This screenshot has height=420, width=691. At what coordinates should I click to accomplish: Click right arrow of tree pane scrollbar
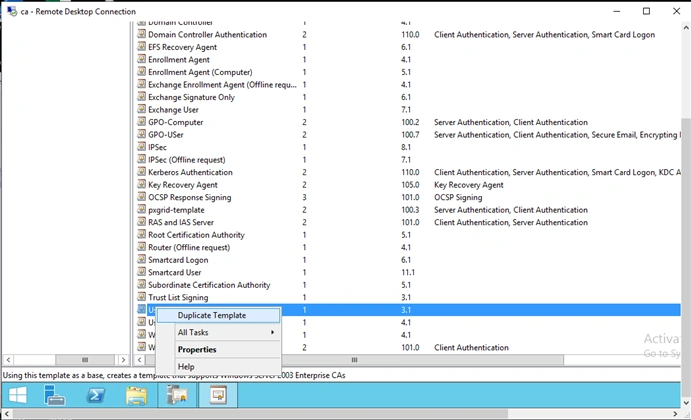123,360
